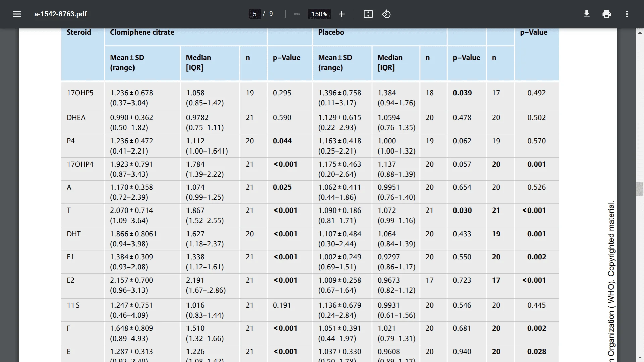Select the 17OHP4 row label
Screen dimensions: 644x362
[80, 164]
